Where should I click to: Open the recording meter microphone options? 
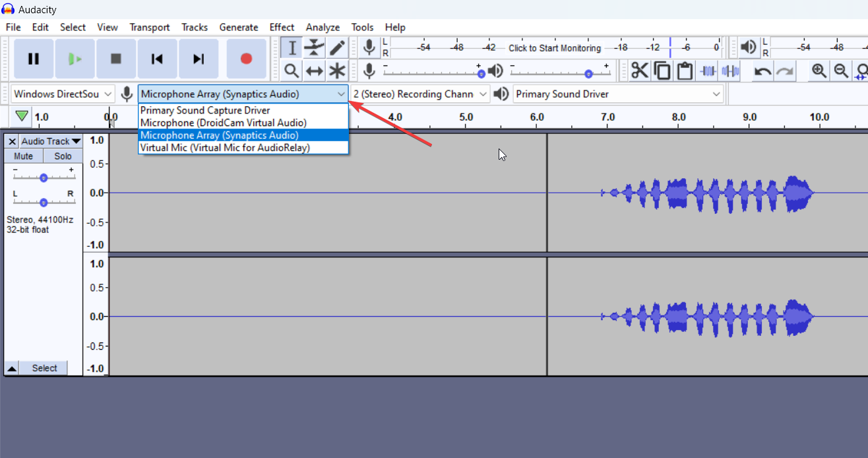[x=369, y=48]
